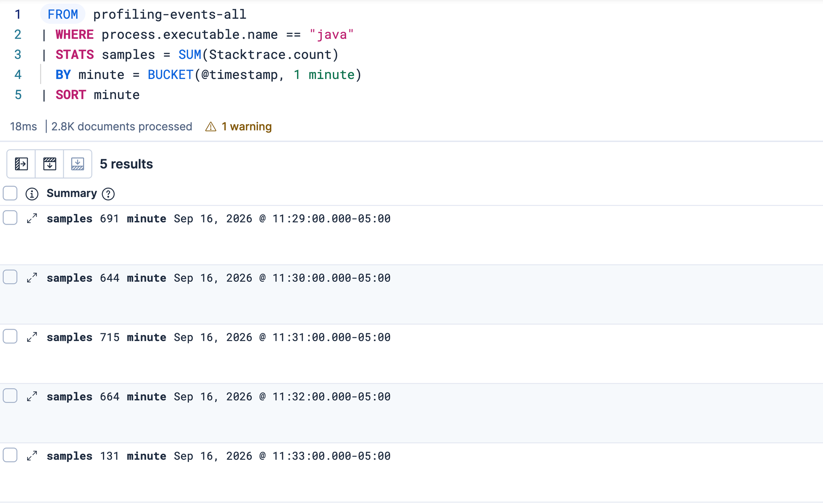The height and width of the screenshot is (504, 823).
Task: Expand the row with samples 691
Action: [x=32, y=218]
